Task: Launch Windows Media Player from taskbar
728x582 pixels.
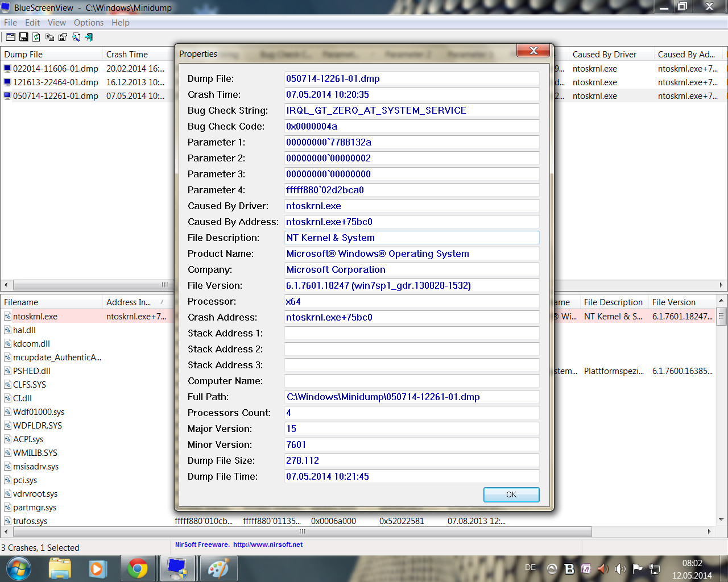Action: point(98,568)
